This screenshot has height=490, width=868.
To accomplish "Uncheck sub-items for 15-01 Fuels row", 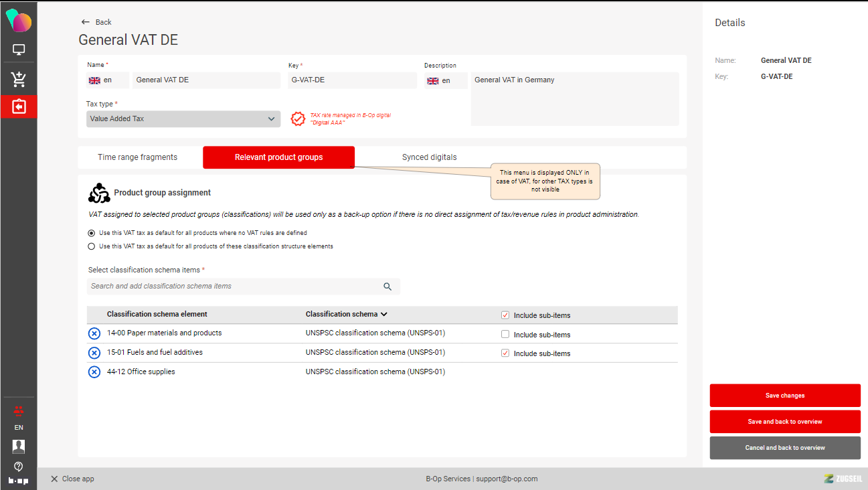I will (505, 353).
